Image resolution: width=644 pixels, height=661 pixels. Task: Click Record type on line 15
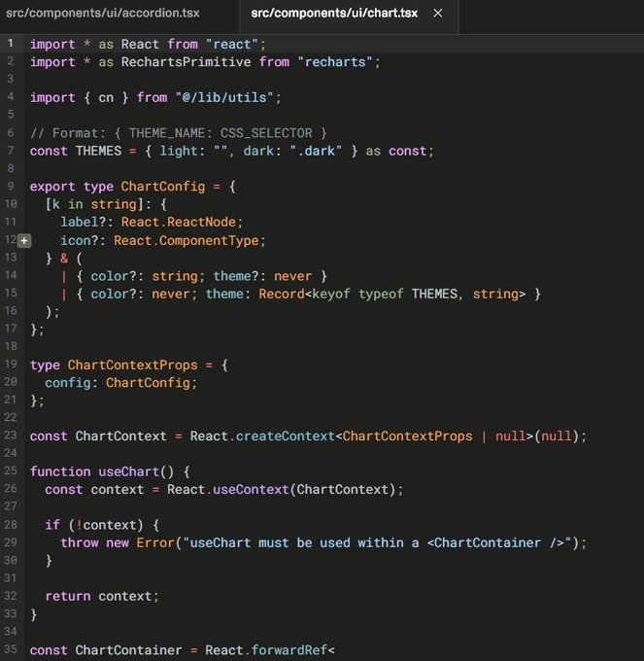coord(282,295)
